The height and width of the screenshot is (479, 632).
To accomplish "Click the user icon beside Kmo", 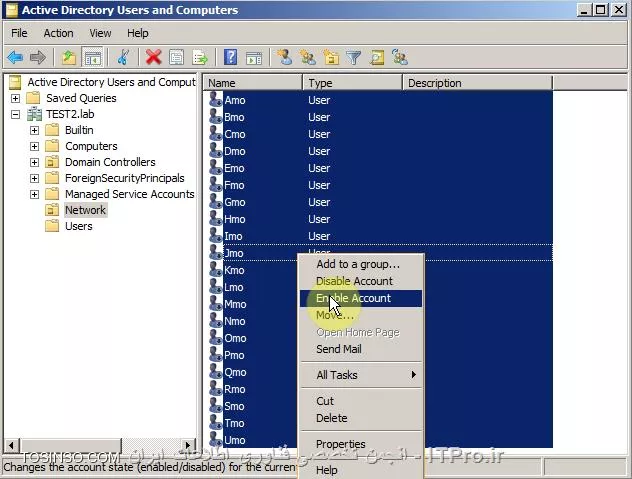I will 216,269.
